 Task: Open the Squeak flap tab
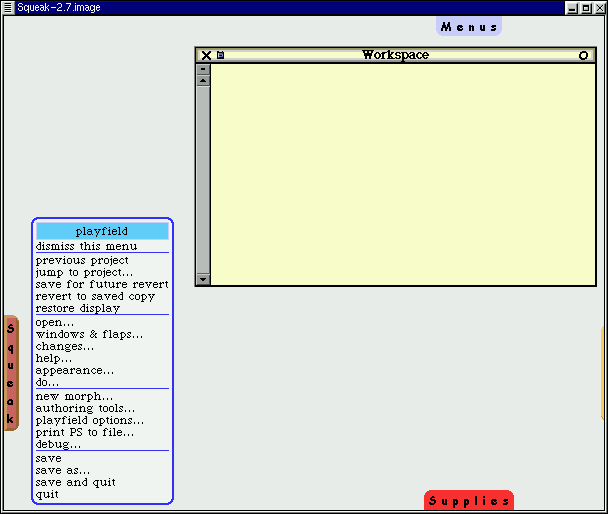pos(11,373)
